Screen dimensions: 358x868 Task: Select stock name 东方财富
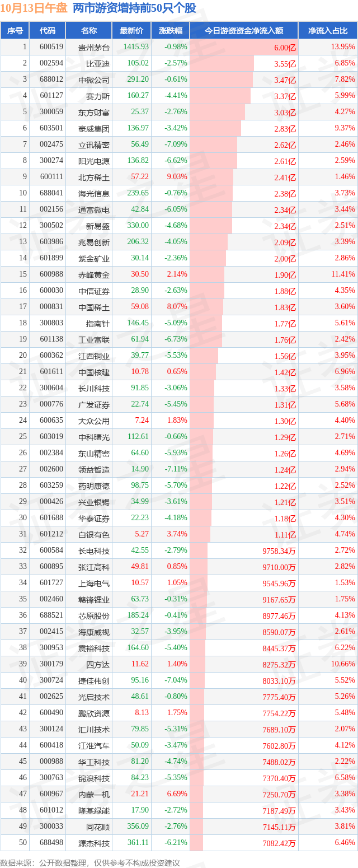click(94, 112)
